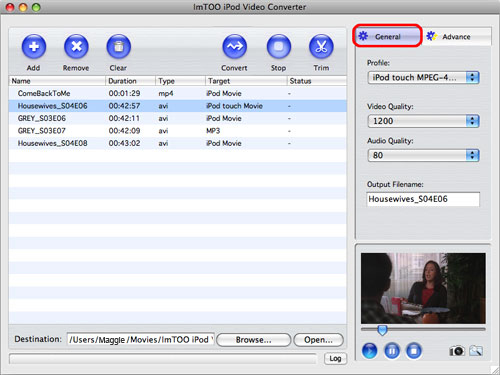Click the Log button
This screenshot has height=375, width=500.
click(335, 359)
